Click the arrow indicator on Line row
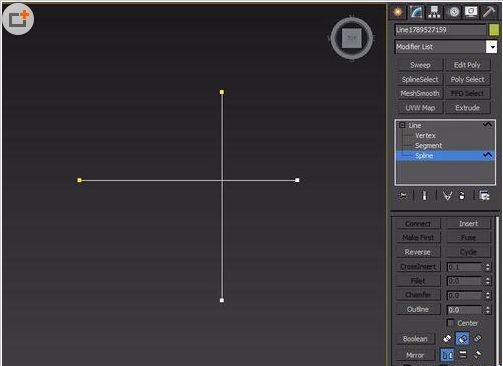This screenshot has height=366, width=503. [x=487, y=125]
